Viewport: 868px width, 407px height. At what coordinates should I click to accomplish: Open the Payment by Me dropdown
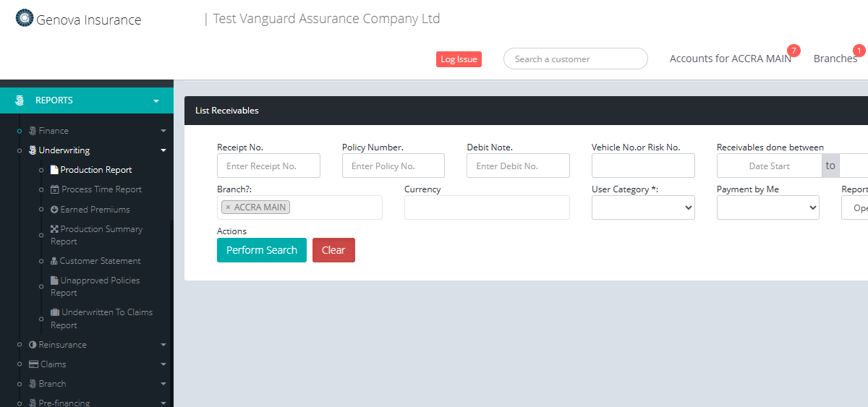coord(767,208)
